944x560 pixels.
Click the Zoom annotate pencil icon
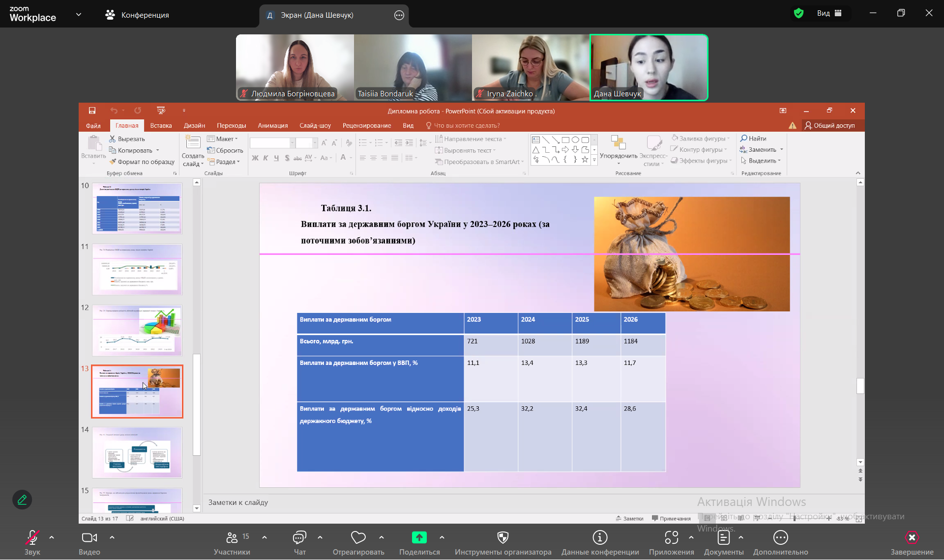click(22, 500)
